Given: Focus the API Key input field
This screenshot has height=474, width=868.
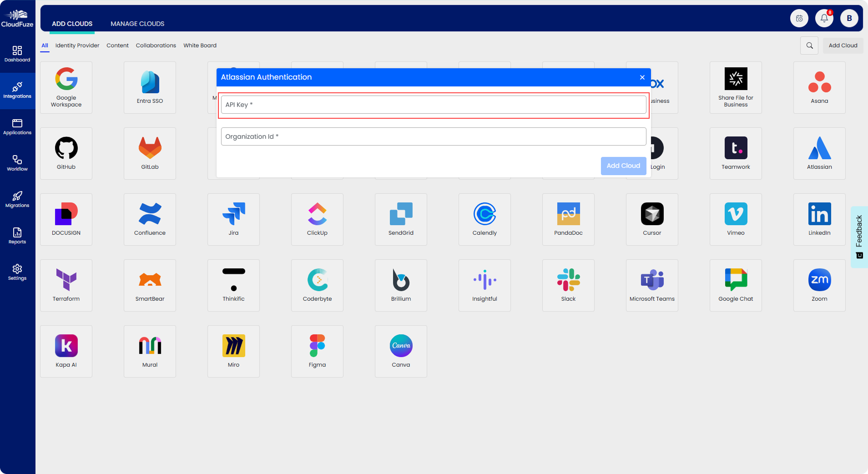Looking at the screenshot, I should coord(434,105).
